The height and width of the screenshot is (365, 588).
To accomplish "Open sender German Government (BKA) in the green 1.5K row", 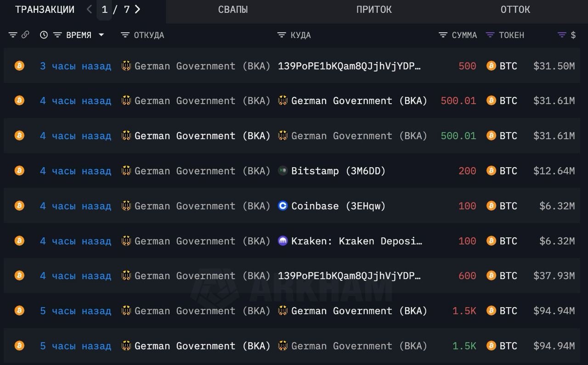I will click(x=202, y=346).
